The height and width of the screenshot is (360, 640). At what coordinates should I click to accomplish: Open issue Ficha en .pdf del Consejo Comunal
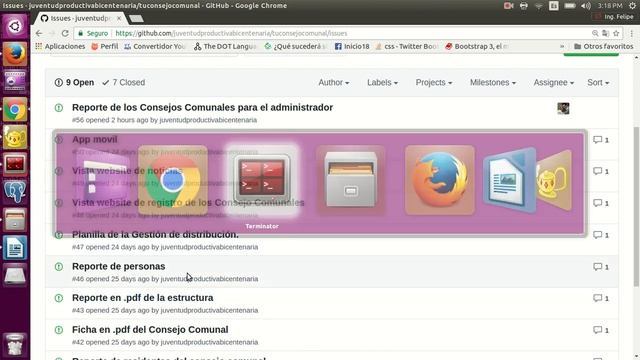(x=150, y=329)
